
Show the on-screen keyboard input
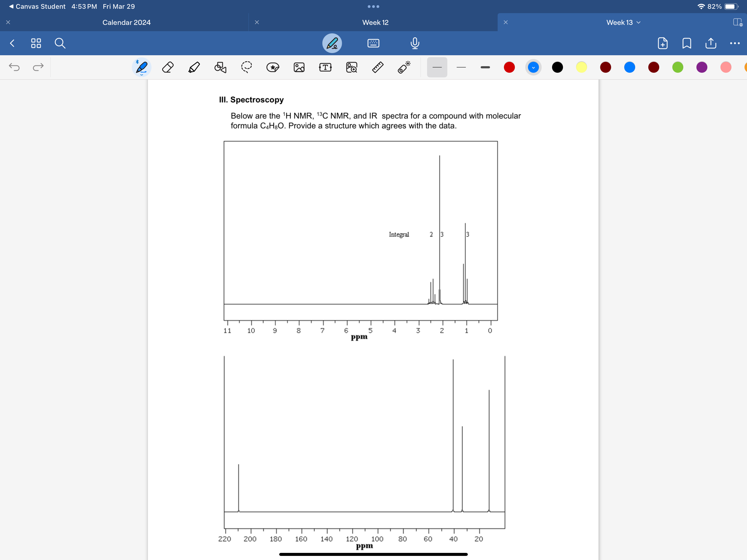(x=373, y=43)
